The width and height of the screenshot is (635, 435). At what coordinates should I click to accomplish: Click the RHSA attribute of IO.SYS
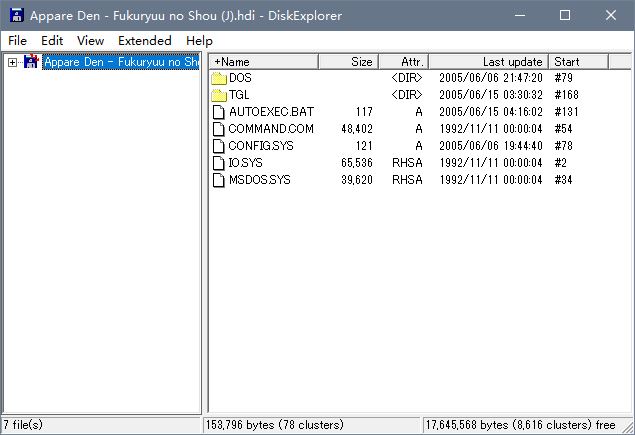[407, 163]
